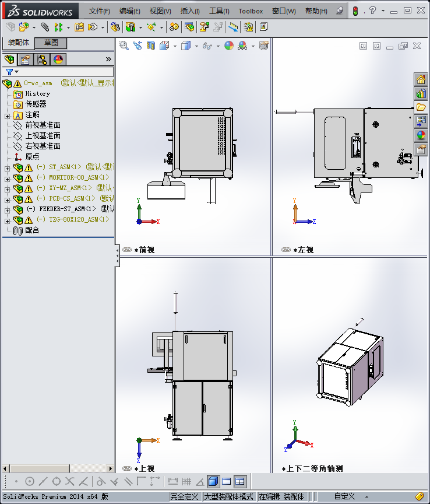Open the FeatureManager design tree tab
The width and height of the screenshot is (430, 504).
point(10,60)
